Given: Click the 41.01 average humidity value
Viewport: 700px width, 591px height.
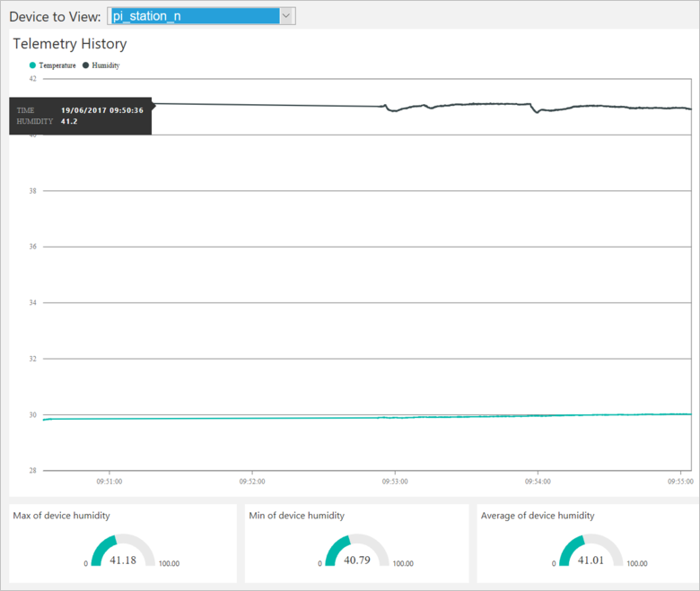Looking at the screenshot, I should tap(590, 559).
